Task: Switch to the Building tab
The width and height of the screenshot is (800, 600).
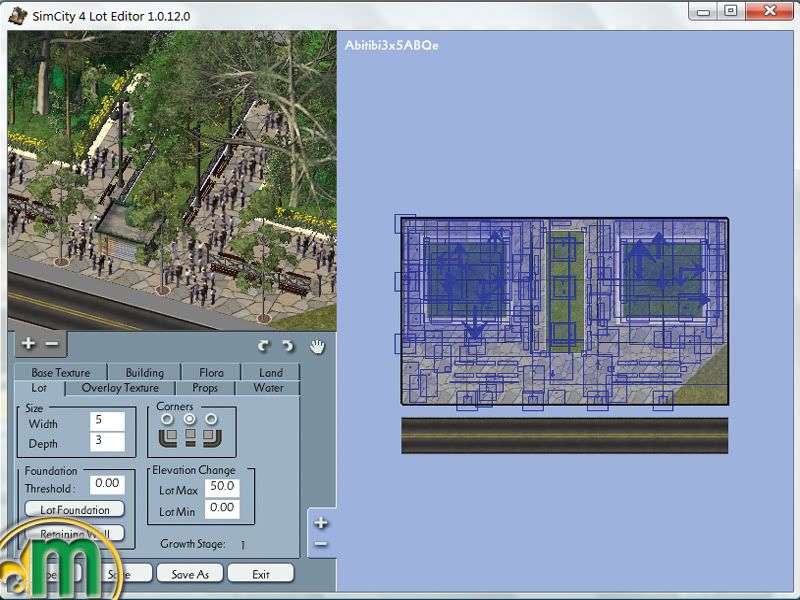Action: [x=145, y=372]
